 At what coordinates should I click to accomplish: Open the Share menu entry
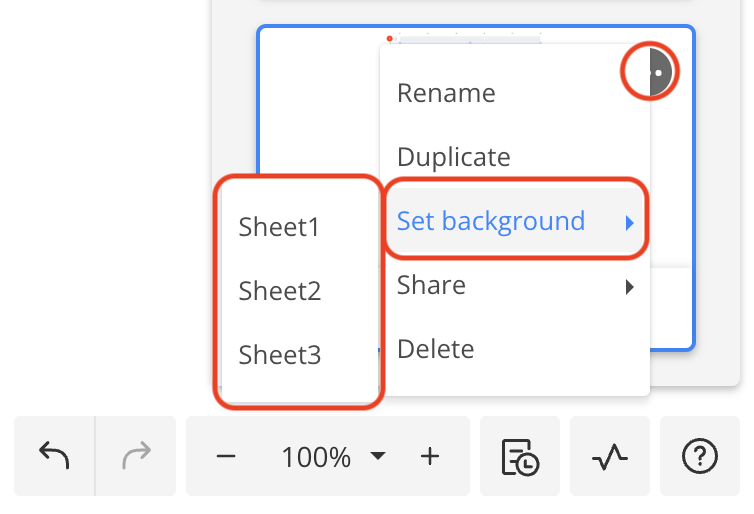[x=431, y=285]
